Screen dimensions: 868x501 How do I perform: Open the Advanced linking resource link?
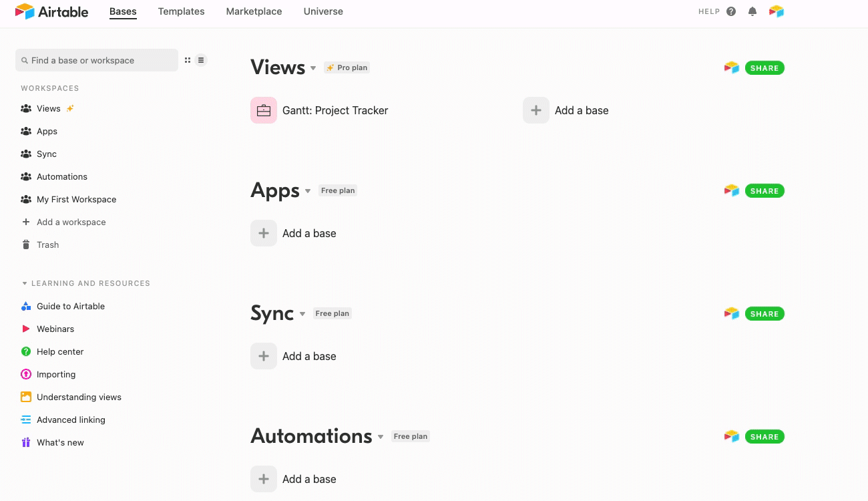coord(71,420)
